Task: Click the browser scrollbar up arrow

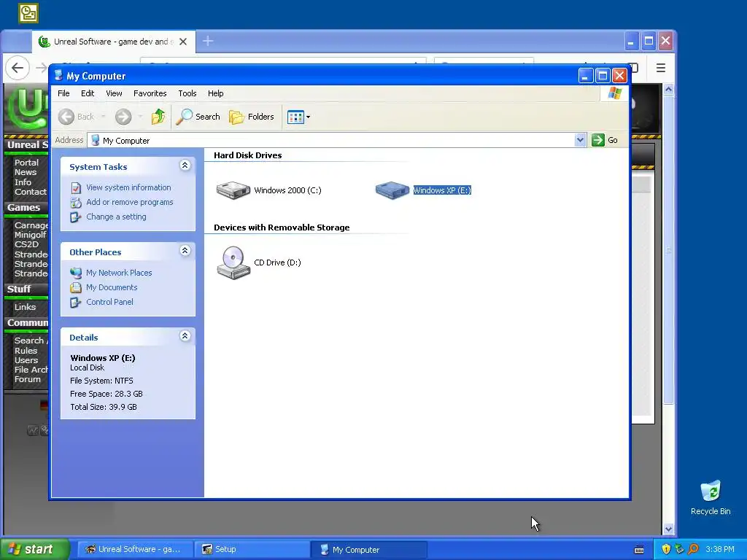Action: click(x=668, y=89)
